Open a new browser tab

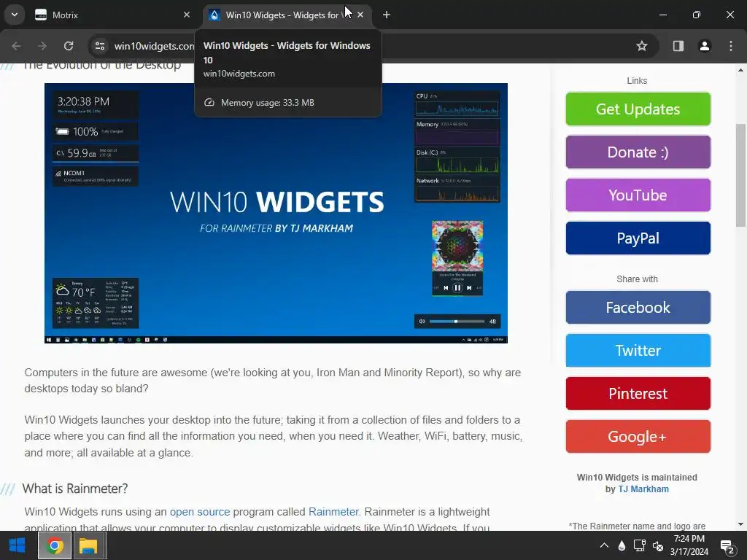(387, 15)
